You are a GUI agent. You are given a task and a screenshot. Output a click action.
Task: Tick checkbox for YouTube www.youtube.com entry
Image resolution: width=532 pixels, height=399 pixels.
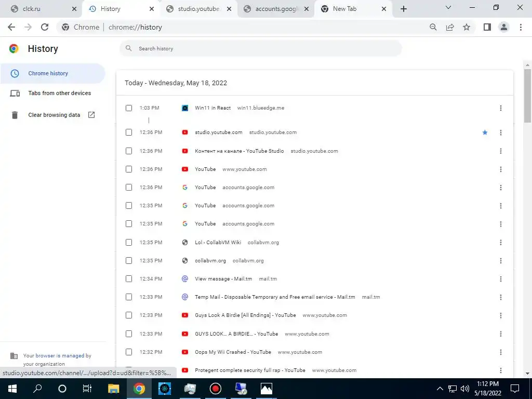(x=129, y=169)
